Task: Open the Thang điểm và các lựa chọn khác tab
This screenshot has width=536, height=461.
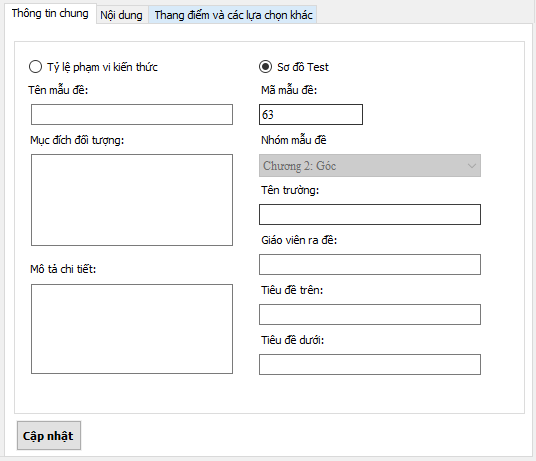Action: tap(233, 15)
